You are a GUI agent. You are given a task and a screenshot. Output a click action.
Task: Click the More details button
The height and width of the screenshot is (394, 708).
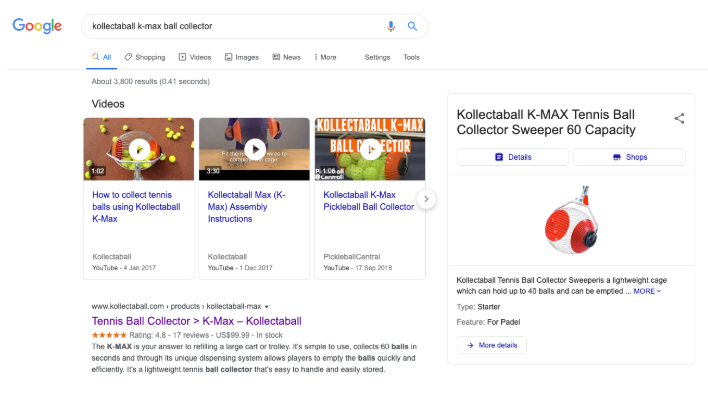[492, 345]
